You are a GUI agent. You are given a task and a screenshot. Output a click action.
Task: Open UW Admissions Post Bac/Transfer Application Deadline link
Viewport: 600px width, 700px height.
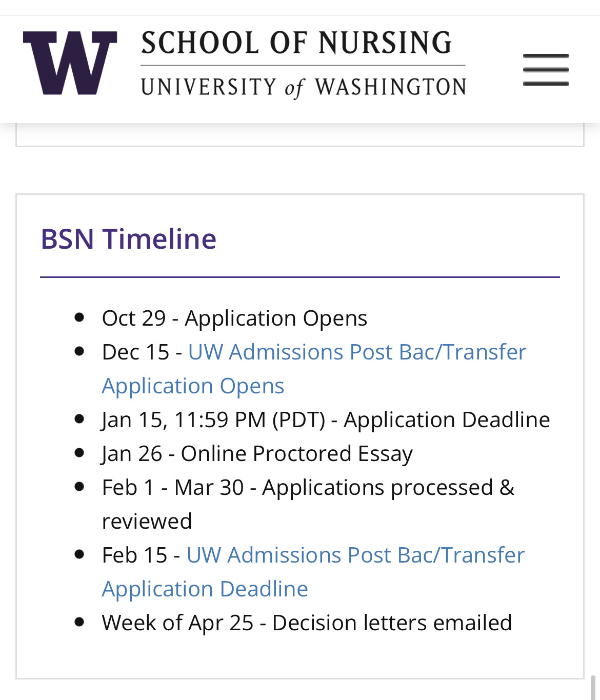click(313, 572)
